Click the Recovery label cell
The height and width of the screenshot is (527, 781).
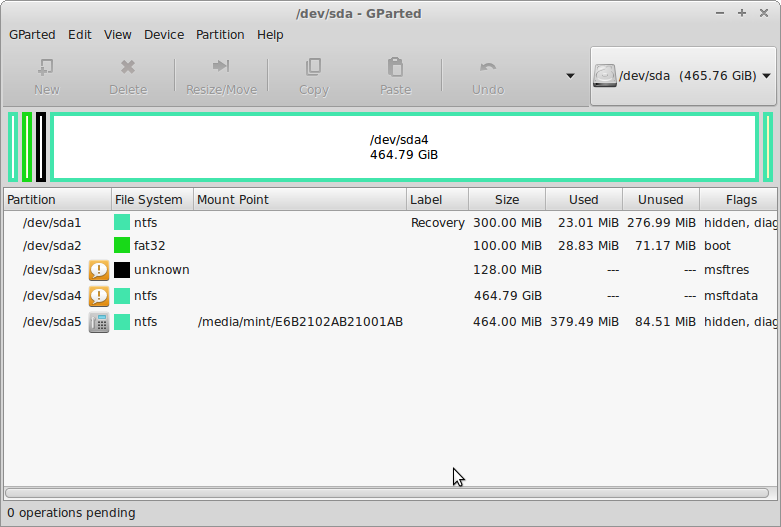(x=437, y=223)
